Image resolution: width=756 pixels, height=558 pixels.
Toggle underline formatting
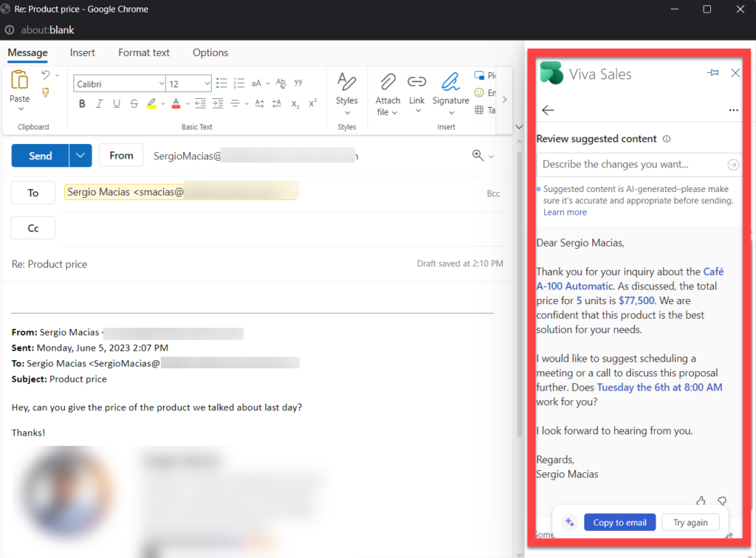point(116,103)
